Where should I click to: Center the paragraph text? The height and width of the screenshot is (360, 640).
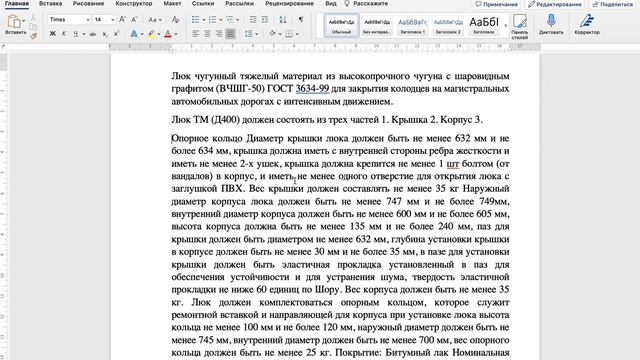click(x=207, y=34)
